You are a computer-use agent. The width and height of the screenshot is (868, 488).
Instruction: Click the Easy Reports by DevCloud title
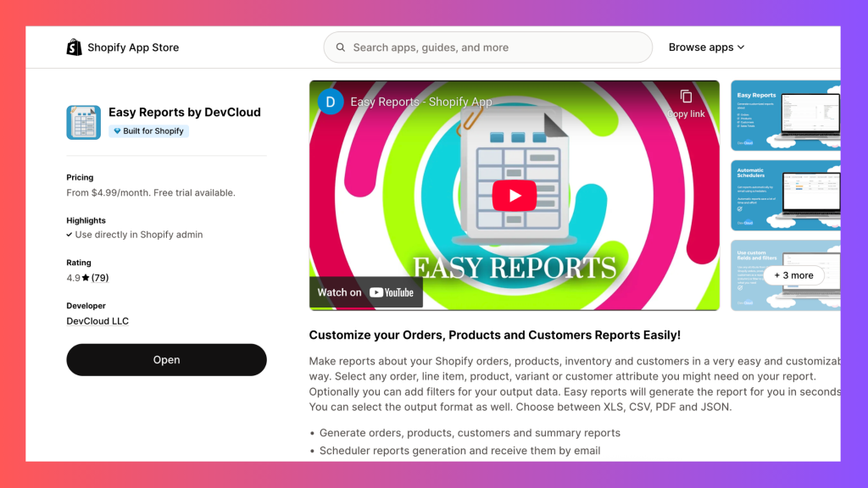[x=184, y=112]
